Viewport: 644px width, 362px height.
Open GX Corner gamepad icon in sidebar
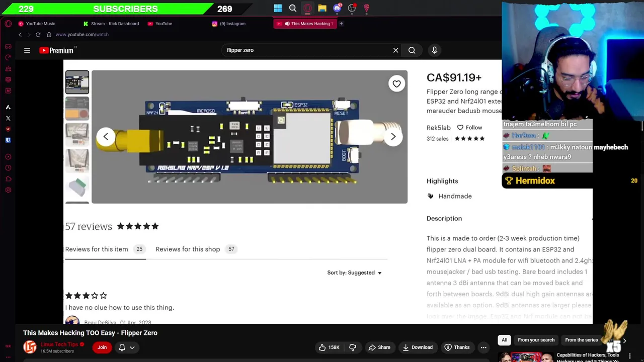8,46
